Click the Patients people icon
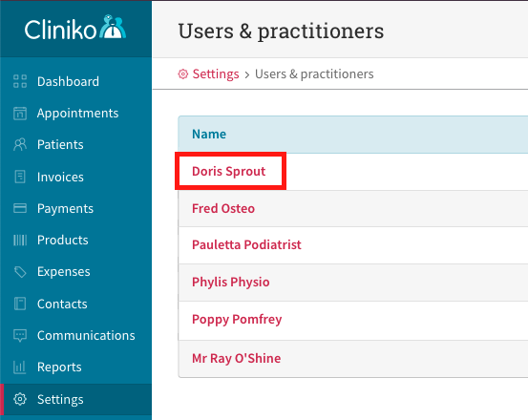 [x=20, y=144]
